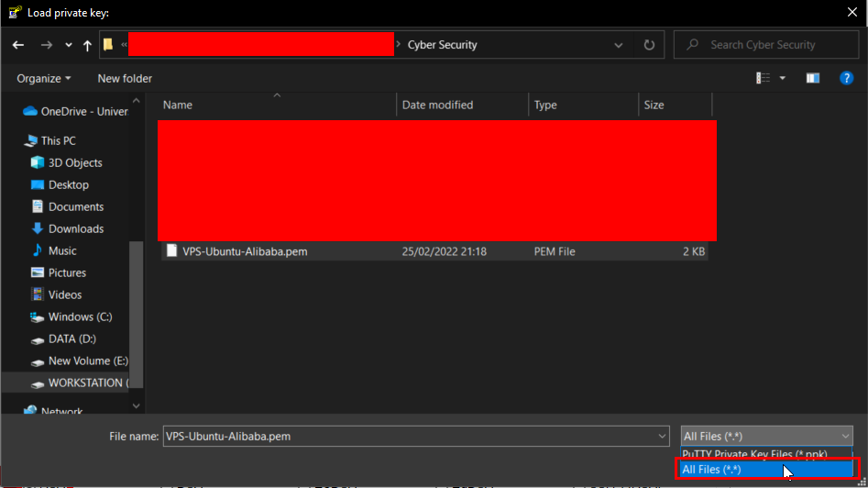Sort files by Date modified column

point(438,105)
